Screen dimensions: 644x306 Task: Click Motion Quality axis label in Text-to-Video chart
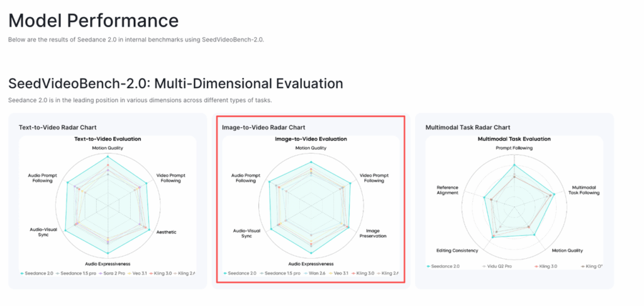pos(108,148)
